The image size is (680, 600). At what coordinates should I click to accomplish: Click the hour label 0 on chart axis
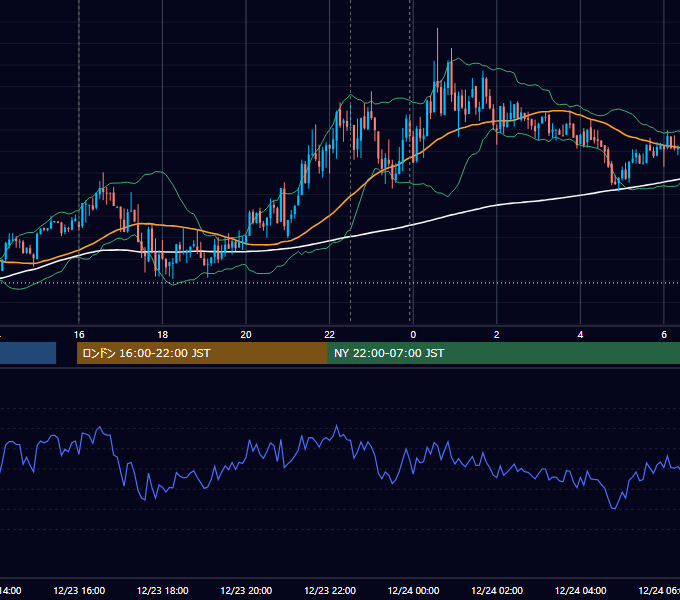pyautogui.click(x=413, y=335)
